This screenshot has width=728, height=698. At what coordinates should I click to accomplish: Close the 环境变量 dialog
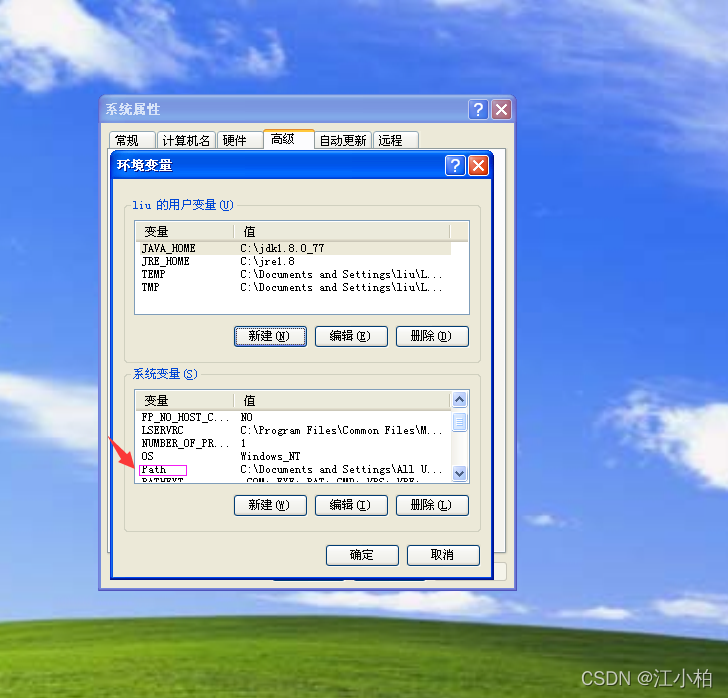[479, 165]
